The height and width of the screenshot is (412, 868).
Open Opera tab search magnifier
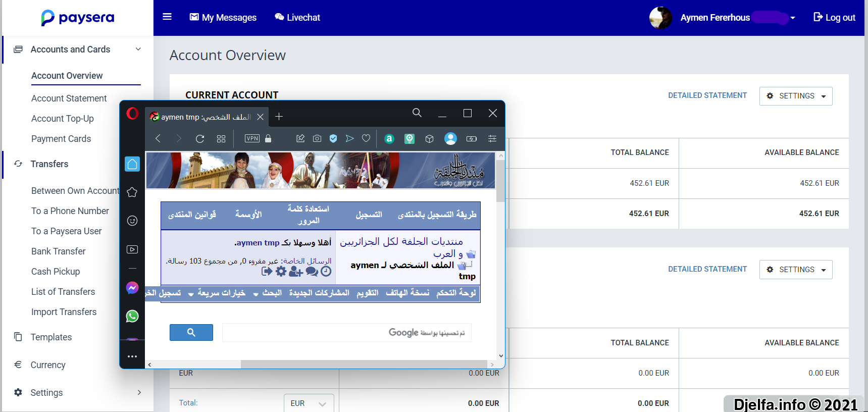coord(417,113)
